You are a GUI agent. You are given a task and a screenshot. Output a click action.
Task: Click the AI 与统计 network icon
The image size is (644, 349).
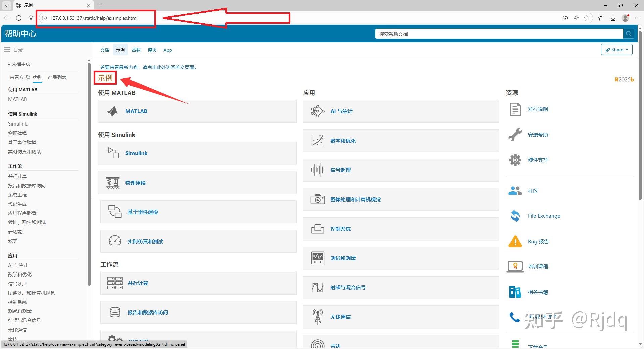click(317, 111)
